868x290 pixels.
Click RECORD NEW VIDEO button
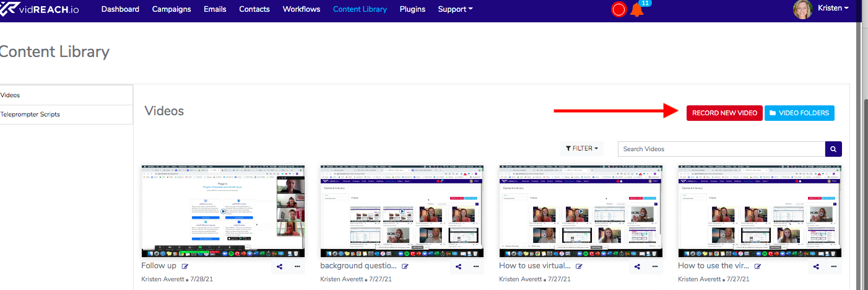click(724, 113)
